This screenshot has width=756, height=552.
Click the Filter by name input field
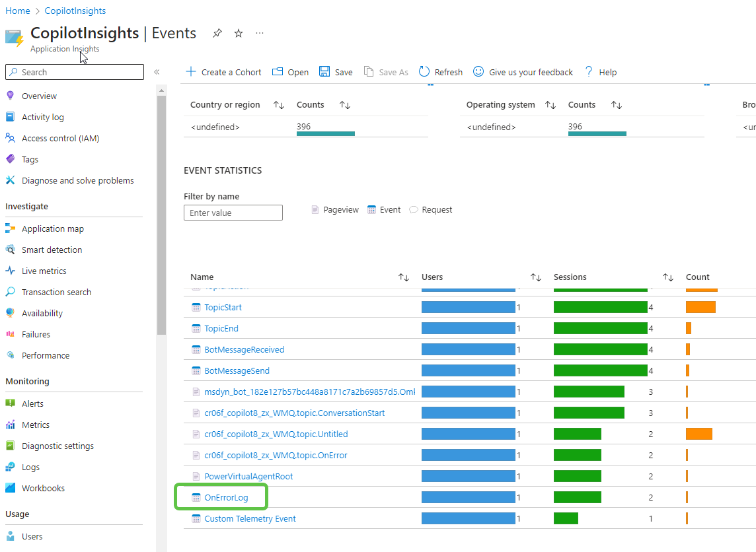coord(233,213)
